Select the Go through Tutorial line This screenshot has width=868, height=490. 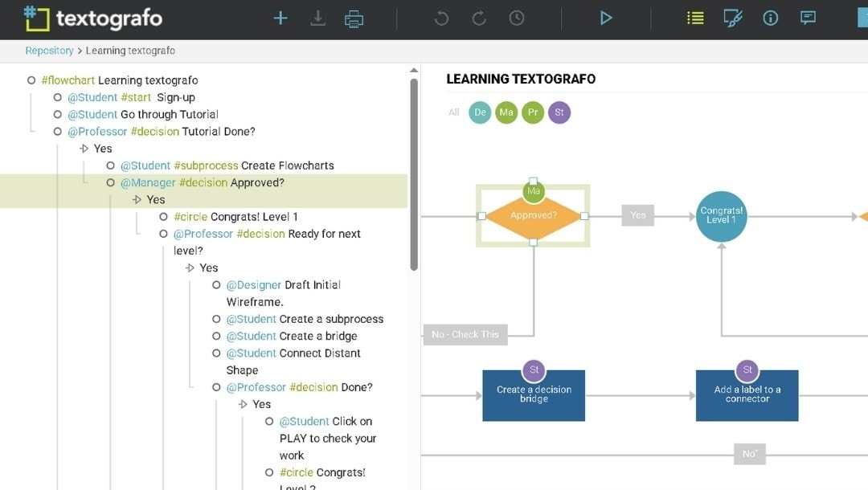coord(143,115)
